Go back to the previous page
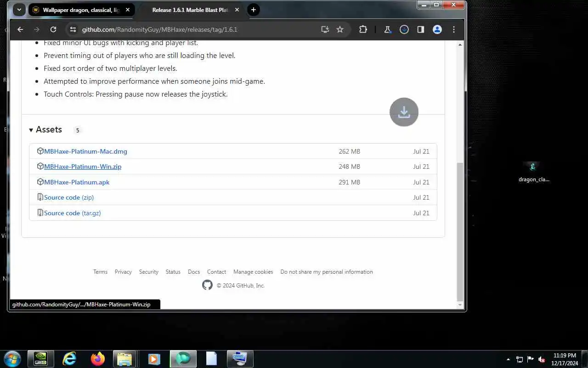 (20, 29)
